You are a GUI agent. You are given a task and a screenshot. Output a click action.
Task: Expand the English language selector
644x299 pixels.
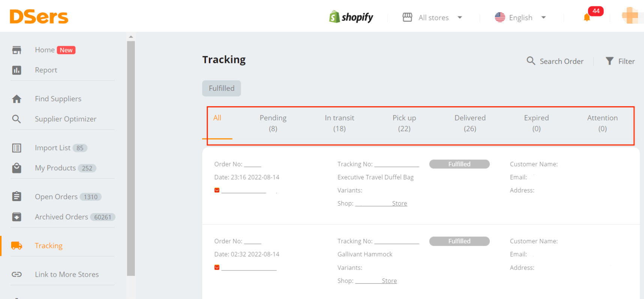521,18
